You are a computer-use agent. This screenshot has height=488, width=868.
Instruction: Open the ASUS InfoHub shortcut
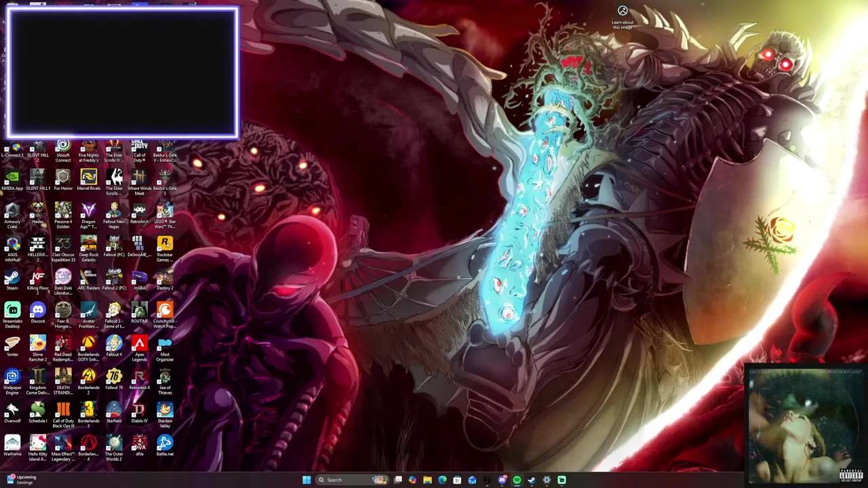[x=12, y=249]
